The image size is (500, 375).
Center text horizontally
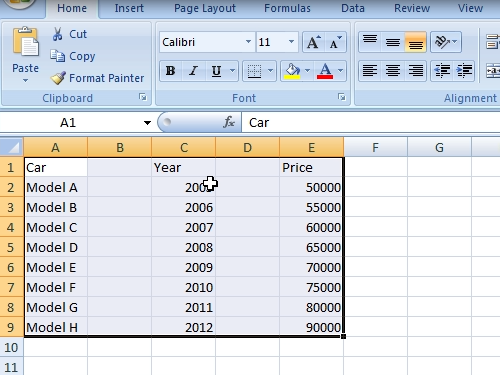[393, 71]
